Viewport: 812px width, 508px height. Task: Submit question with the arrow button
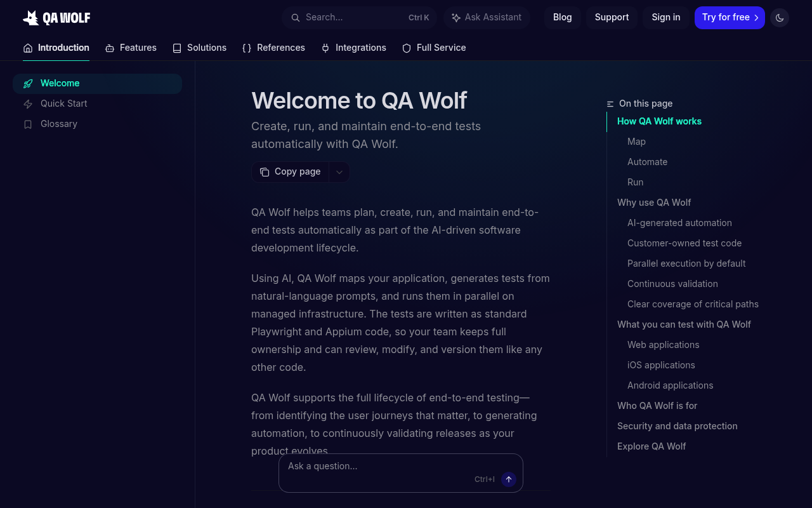coord(509,479)
